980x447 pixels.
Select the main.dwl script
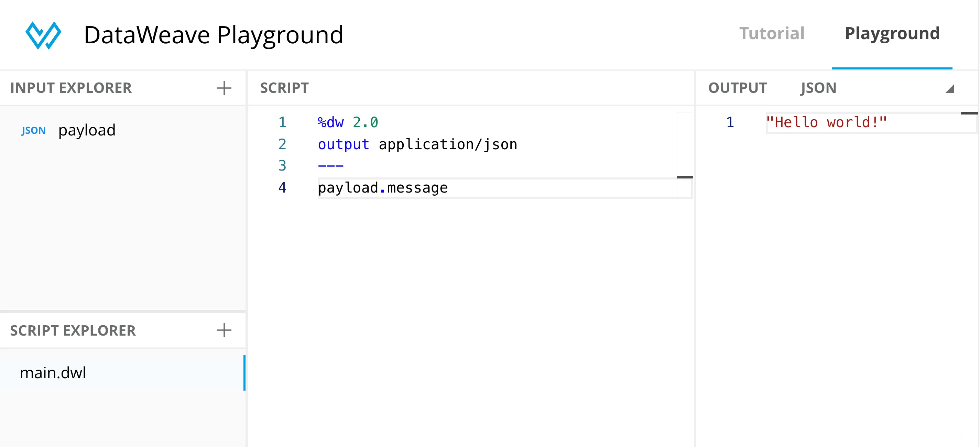pyautogui.click(x=122, y=372)
